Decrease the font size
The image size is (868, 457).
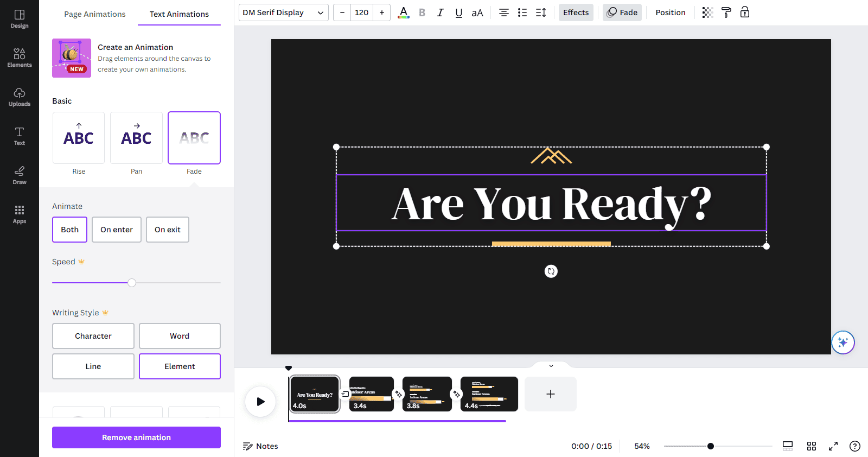(x=342, y=12)
